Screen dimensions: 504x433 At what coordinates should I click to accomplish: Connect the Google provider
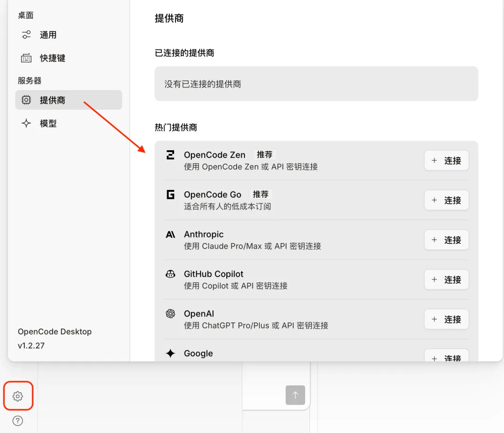[x=446, y=355]
